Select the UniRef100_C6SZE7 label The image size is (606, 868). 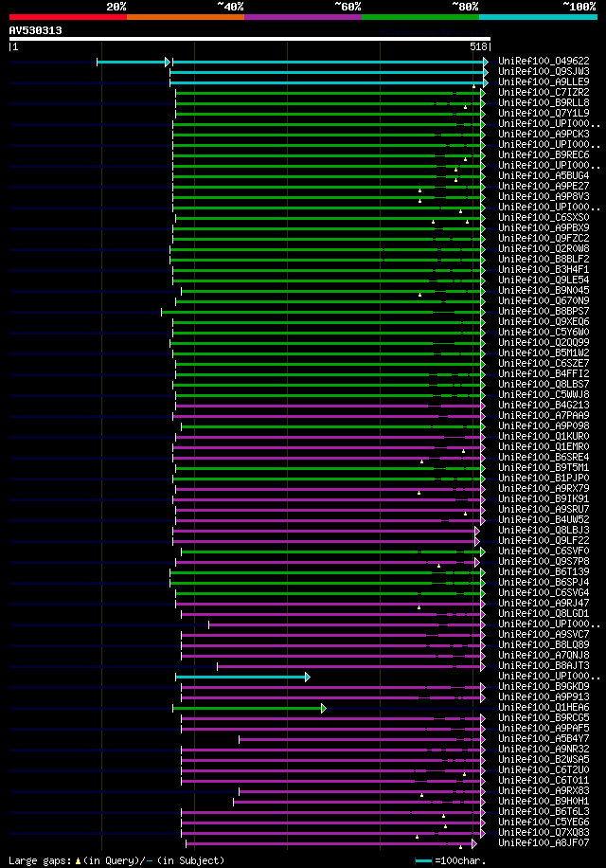pos(544,364)
